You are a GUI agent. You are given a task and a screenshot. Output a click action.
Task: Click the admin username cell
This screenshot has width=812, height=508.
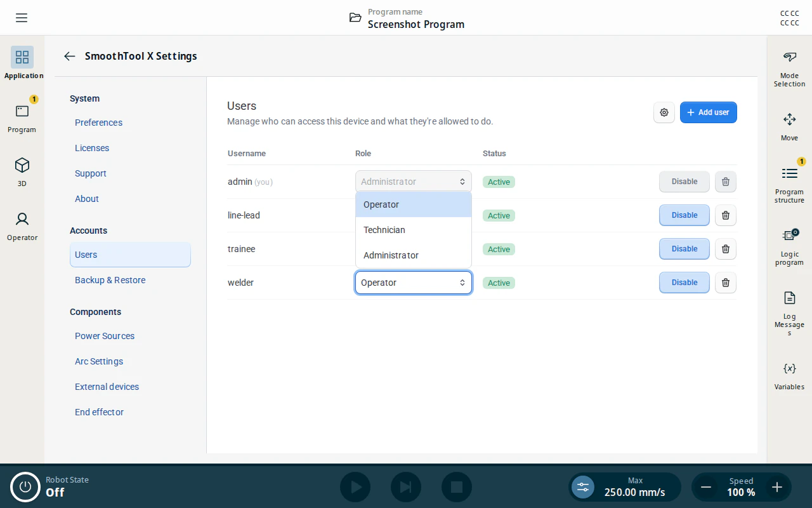pyautogui.click(x=250, y=182)
